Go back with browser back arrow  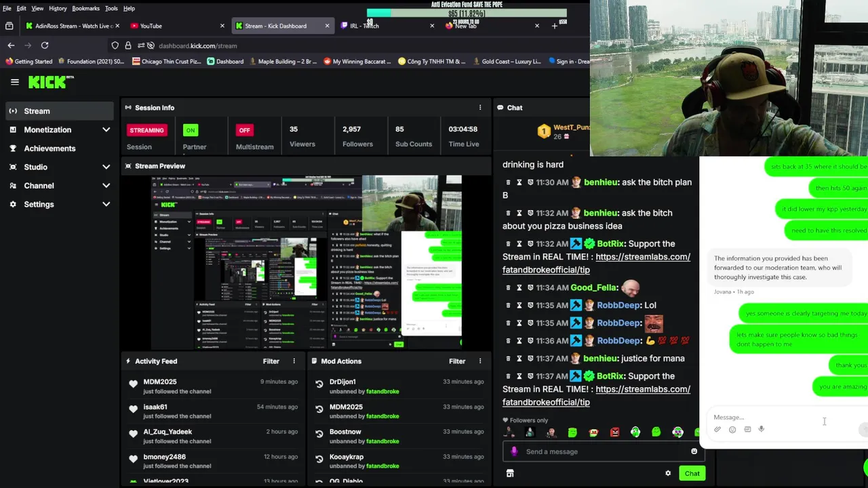(x=11, y=45)
